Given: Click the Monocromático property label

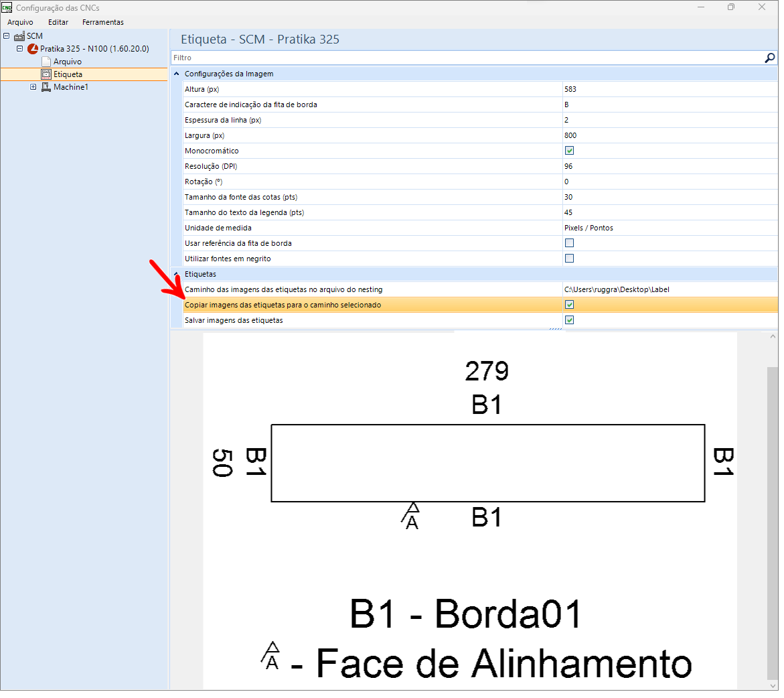Looking at the screenshot, I should pyautogui.click(x=213, y=151).
